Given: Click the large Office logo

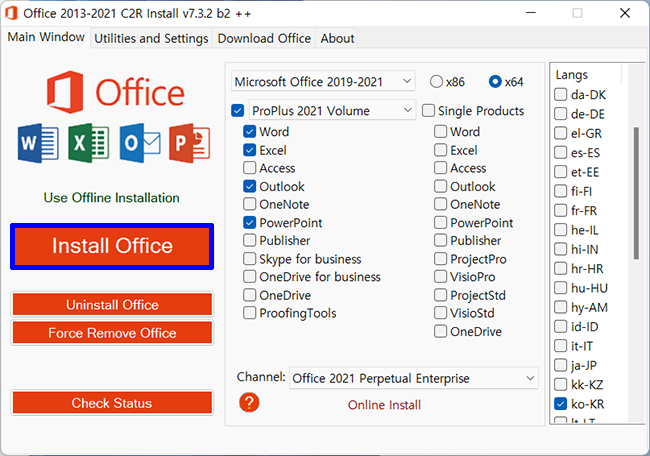Looking at the screenshot, I should [x=115, y=92].
